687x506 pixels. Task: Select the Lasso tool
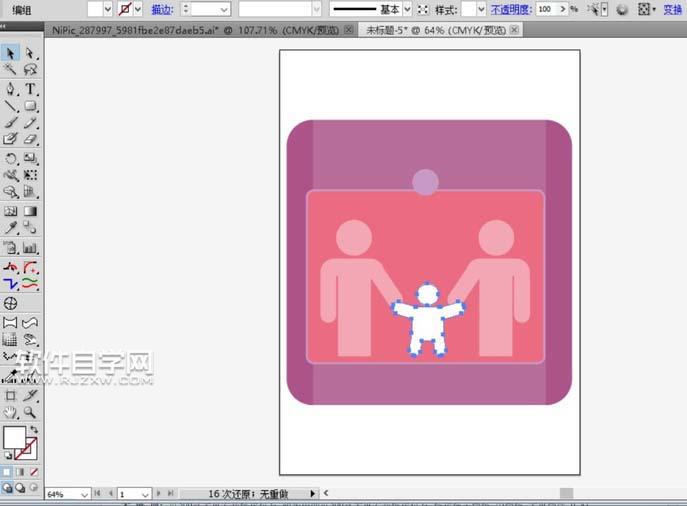(x=30, y=69)
